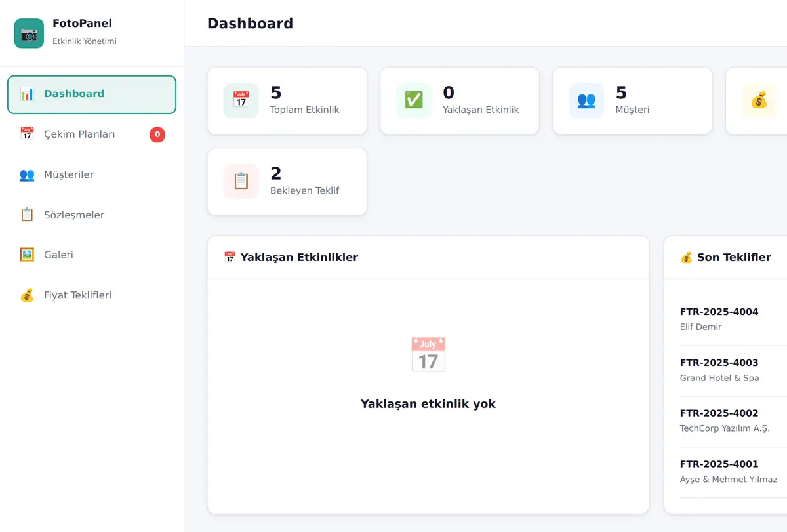This screenshot has height=532, width=787.
Task: Click the Sözleşmeler clipboard icon
Action: [x=27, y=215]
